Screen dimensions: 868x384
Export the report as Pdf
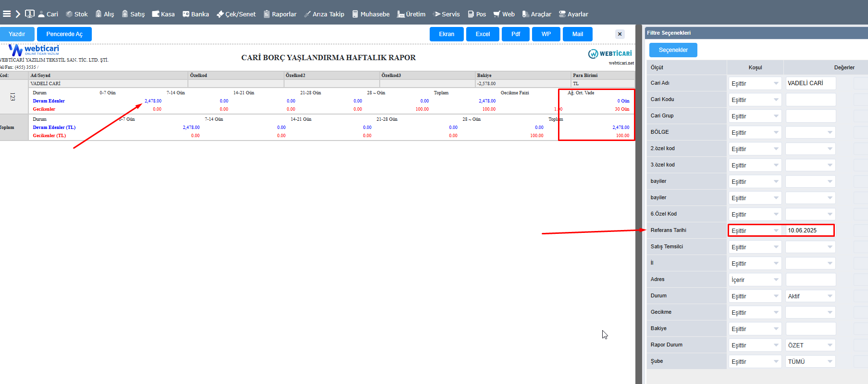(516, 34)
